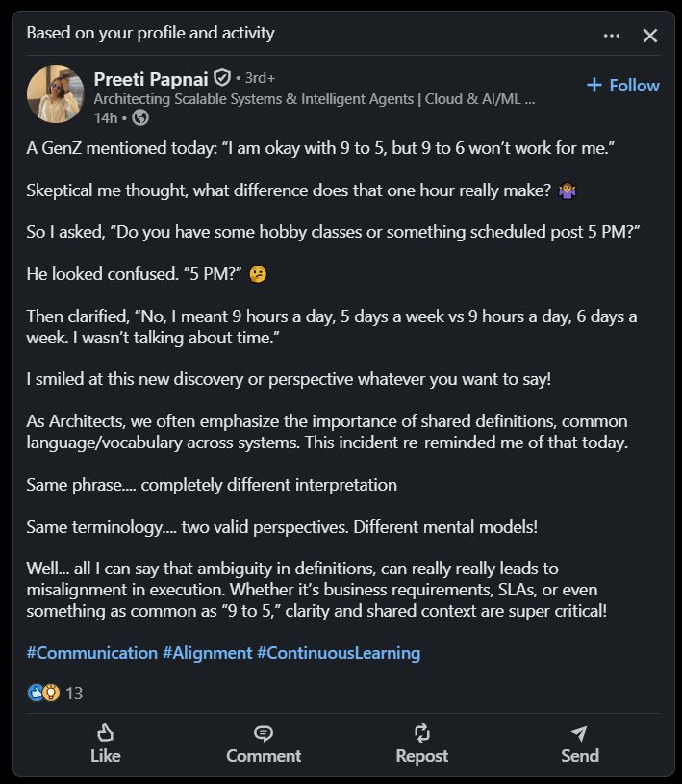The height and width of the screenshot is (784, 682).
Task: Click Preeti Papnai's profile photo
Action: pos(56,94)
